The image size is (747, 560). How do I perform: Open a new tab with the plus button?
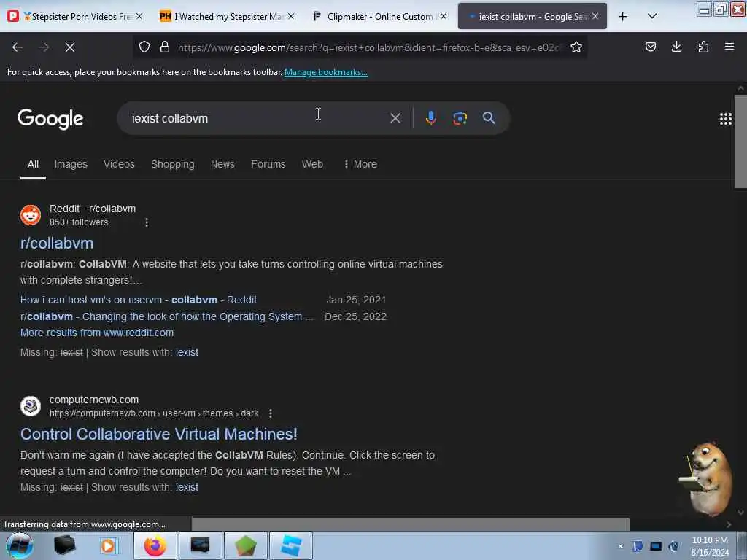tap(623, 17)
